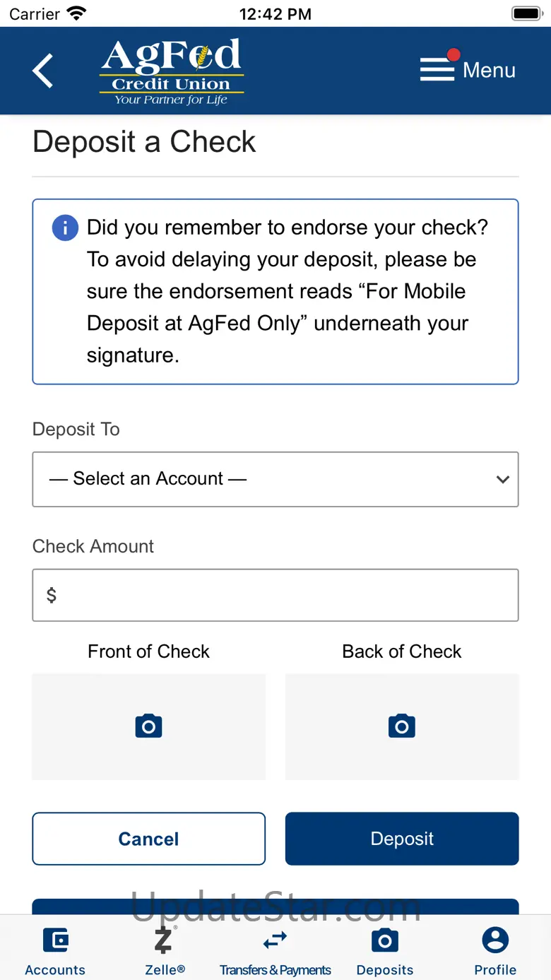Open Transfers & Payments arrows icon
Image resolution: width=551 pixels, height=980 pixels.
tap(275, 940)
